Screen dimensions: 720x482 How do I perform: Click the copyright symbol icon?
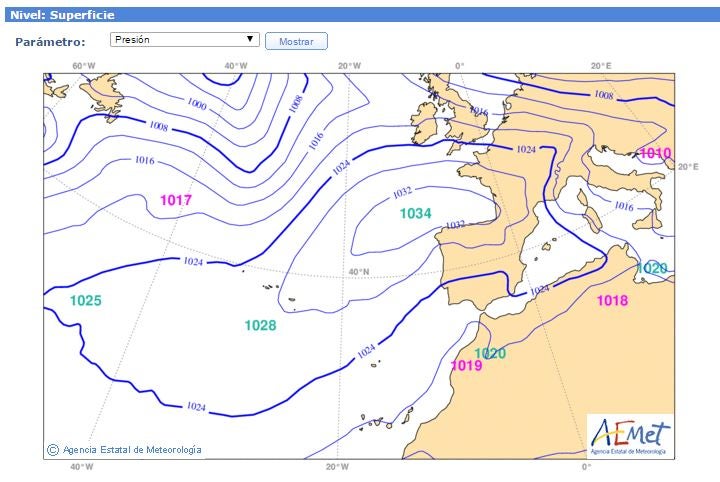point(53,450)
